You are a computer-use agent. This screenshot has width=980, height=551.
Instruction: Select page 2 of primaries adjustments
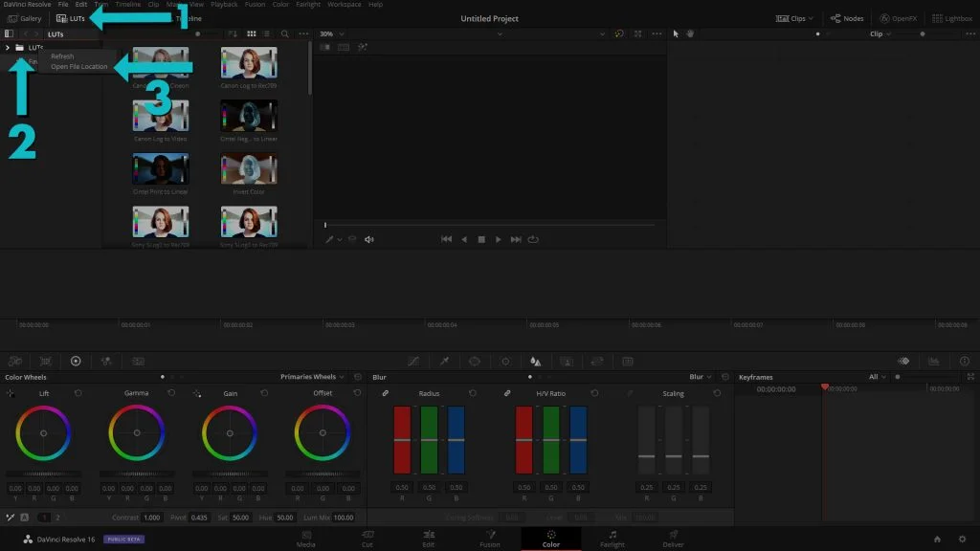point(58,518)
